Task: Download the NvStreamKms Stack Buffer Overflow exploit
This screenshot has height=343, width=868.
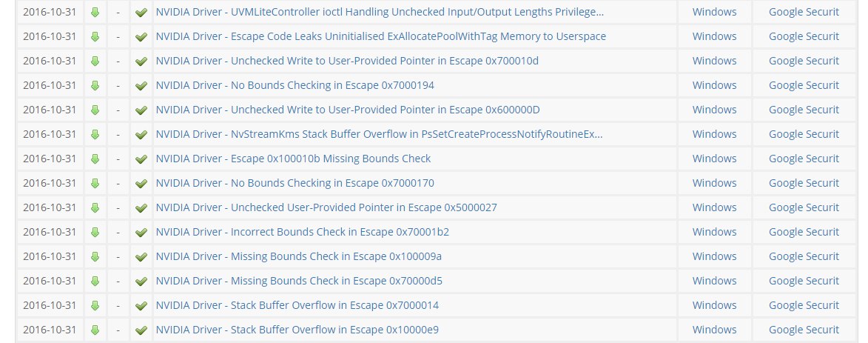Action: click(95, 135)
